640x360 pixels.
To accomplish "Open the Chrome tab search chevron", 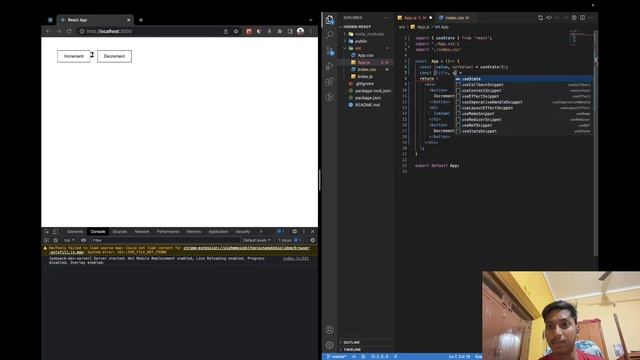I will [x=311, y=20].
